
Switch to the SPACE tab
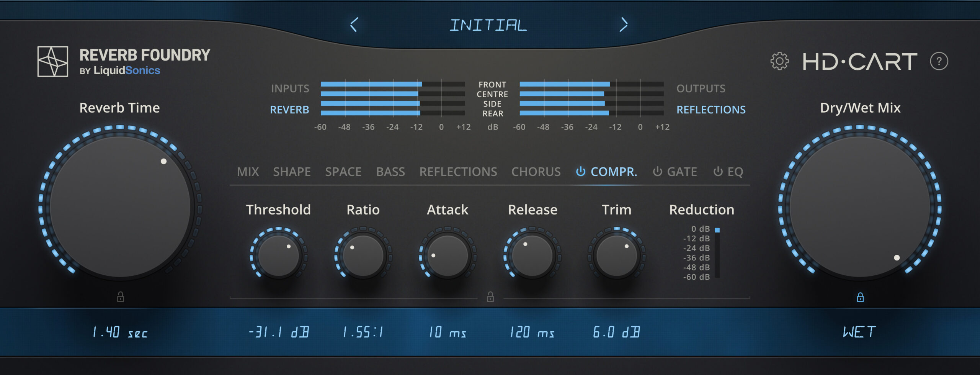[343, 172]
